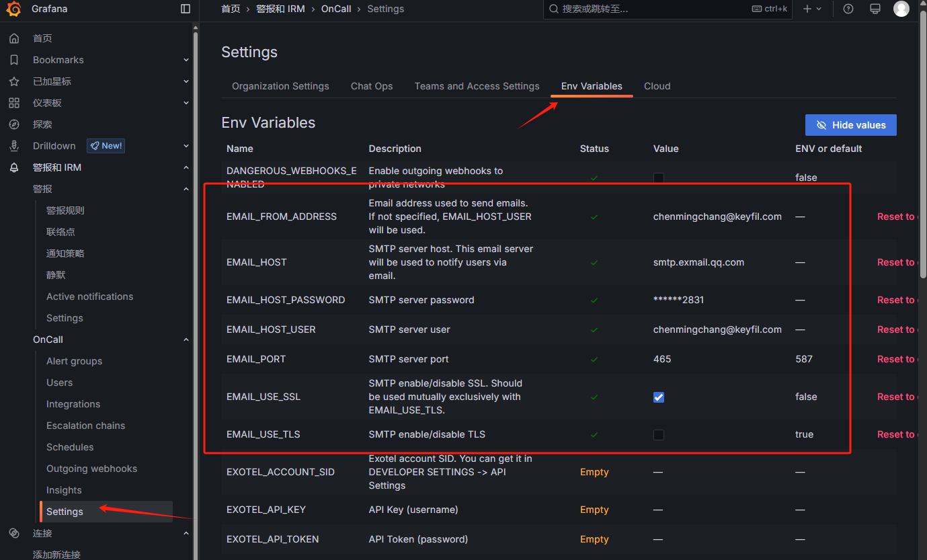
Task: Click 警报和 IRM breadcrumb link
Action: tap(280, 9)
